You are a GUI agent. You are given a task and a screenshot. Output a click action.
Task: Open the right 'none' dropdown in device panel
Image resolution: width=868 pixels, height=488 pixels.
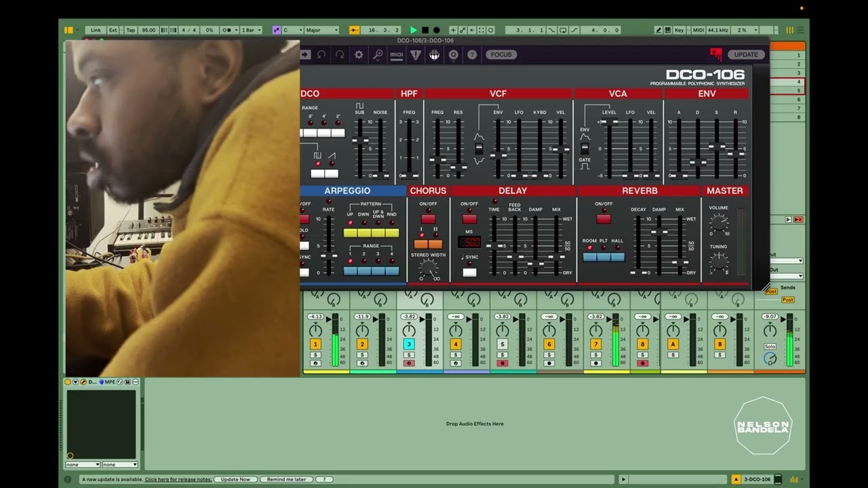(x=120, y=464)
